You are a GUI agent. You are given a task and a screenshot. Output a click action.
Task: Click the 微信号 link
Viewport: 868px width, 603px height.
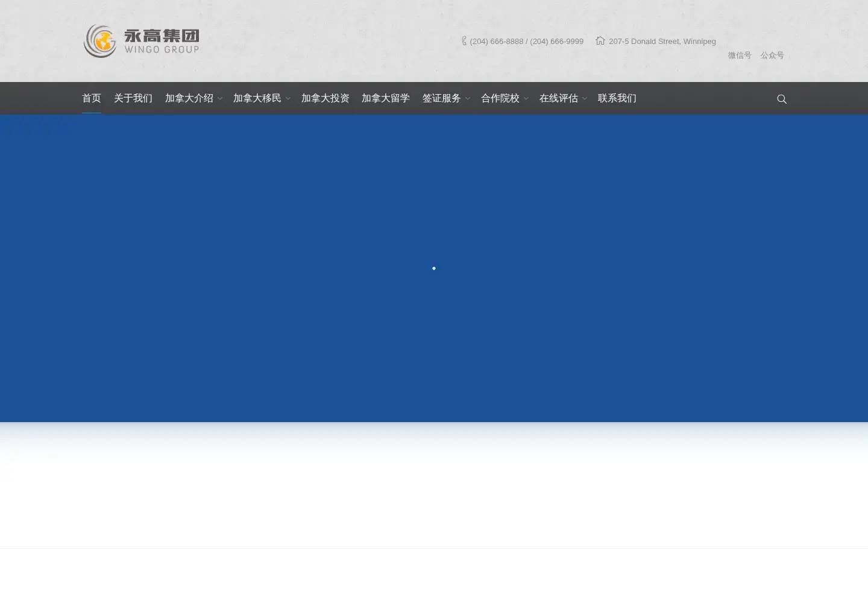(x=740, y=55)
